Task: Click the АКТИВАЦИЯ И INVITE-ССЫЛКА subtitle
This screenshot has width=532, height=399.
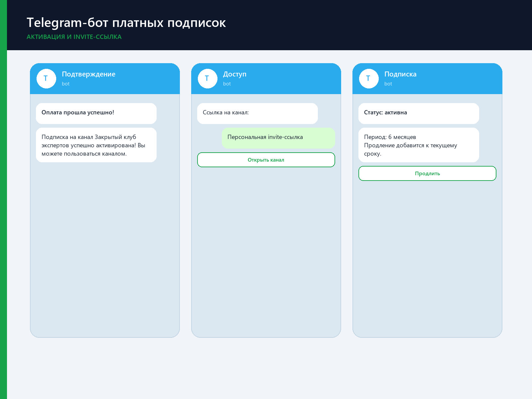Action: click(x=74, y=37)
